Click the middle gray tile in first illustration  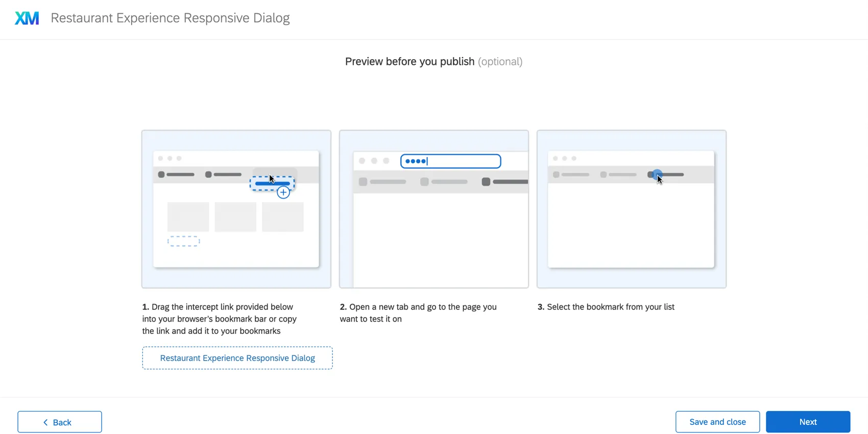[235, 217]
